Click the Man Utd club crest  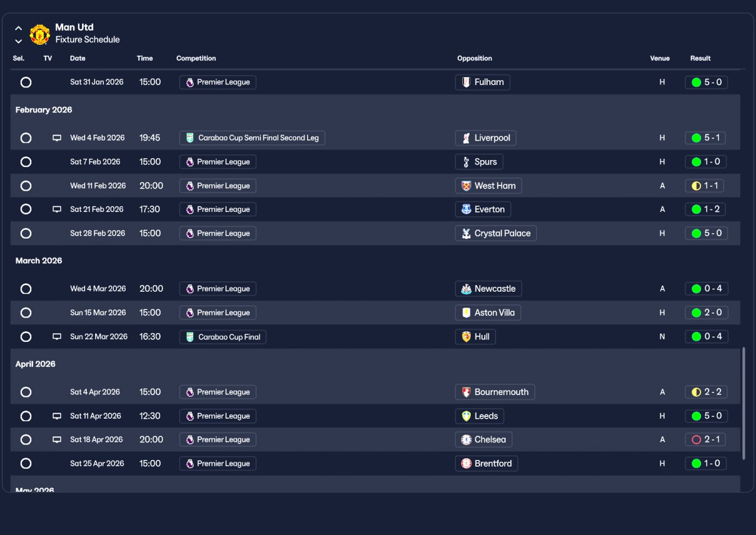coord(40,34)
